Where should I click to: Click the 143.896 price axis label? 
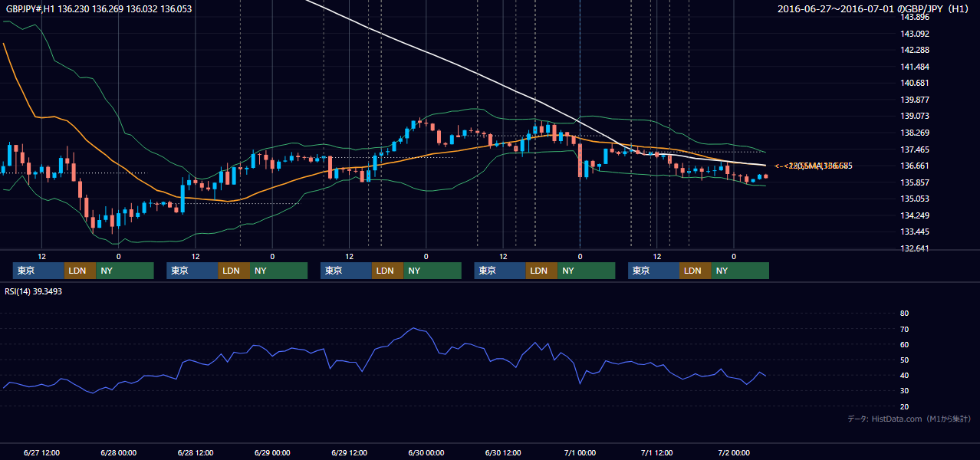click(916, 17)
